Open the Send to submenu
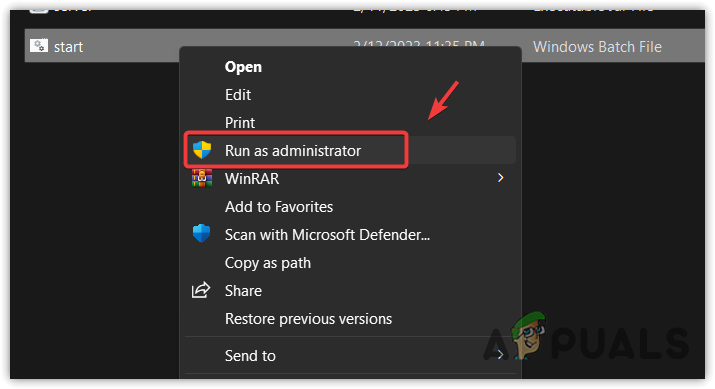The height and width of the screenshot is (389, 715). pos(350,355)
